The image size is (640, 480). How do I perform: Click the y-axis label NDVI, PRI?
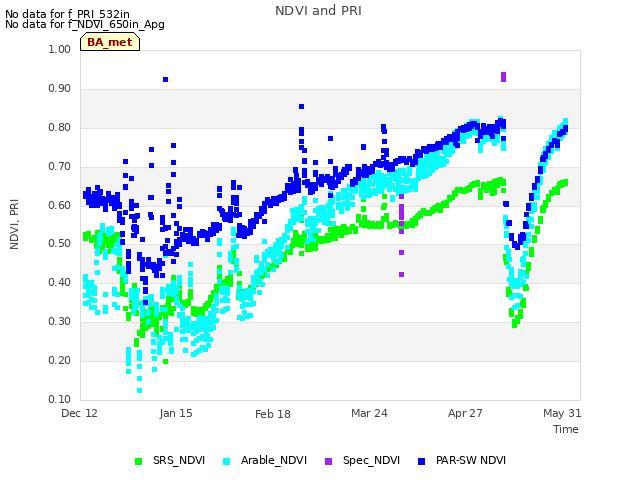[14, 224]
